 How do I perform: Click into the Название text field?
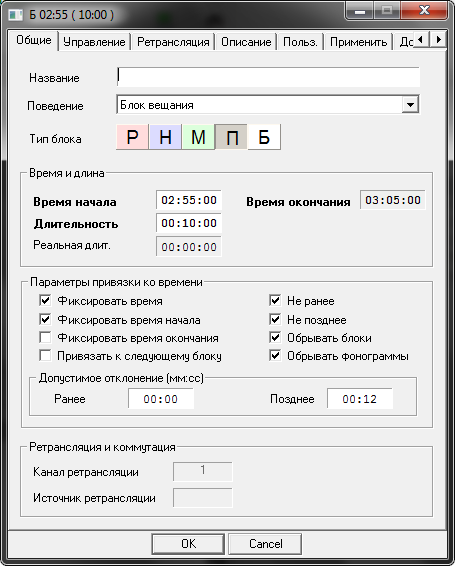[268, 77]
